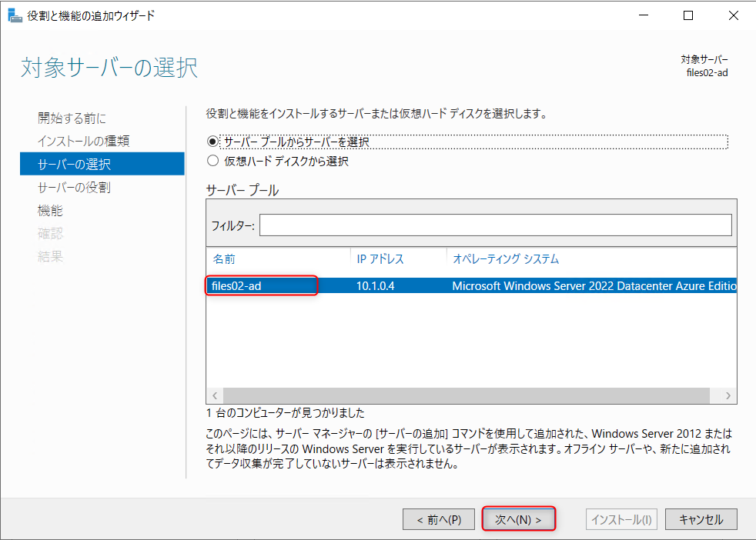This screenshot has height=540, width=756.
Task: Select the server manager icon on dialog header
Action: point(15,15)
